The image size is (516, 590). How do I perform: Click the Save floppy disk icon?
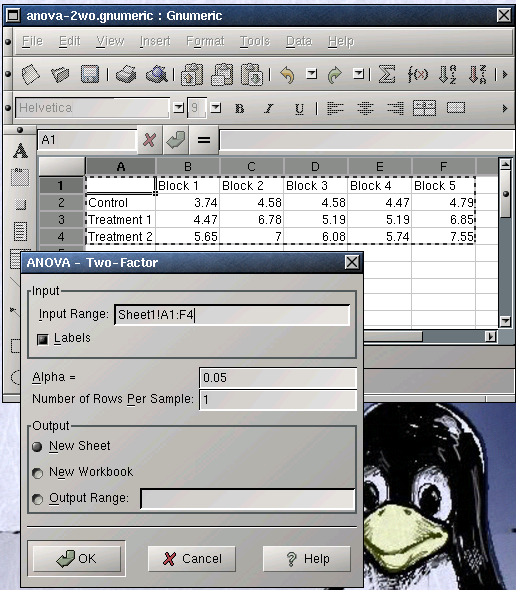click(90, 74)
